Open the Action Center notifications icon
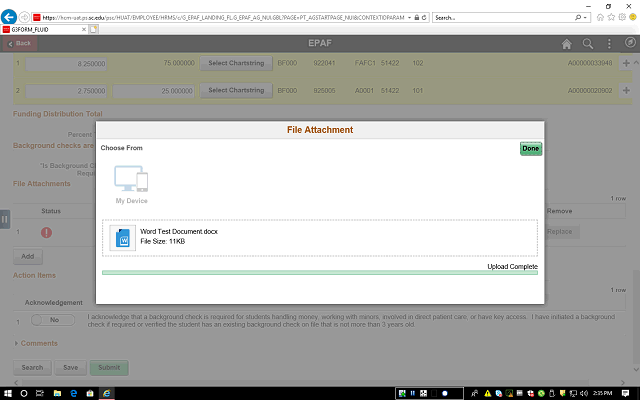 pos(625,393)
